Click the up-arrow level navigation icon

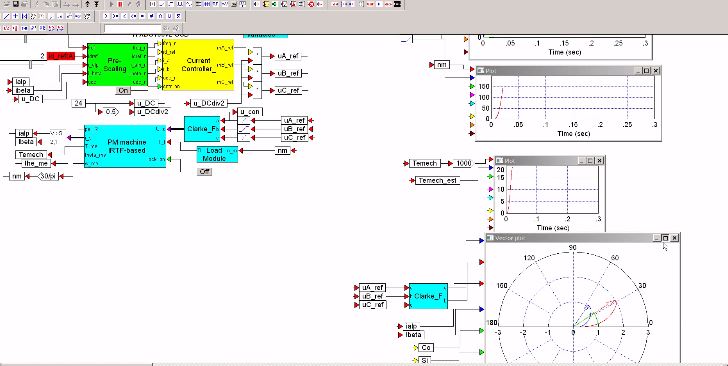coord(88,4)
